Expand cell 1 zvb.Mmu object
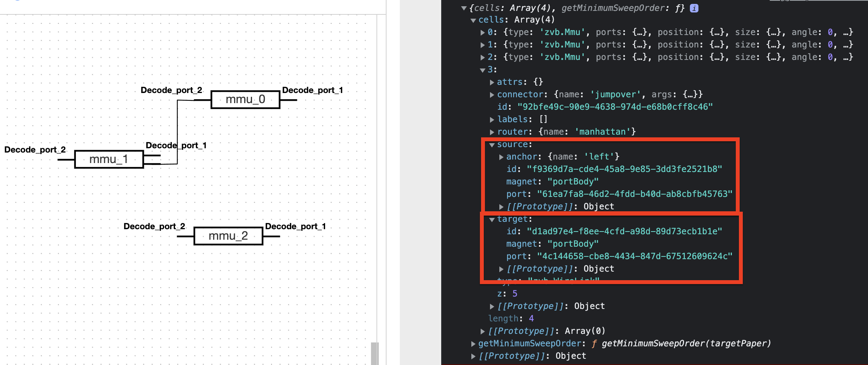The image size is (868, 365). click(x=482, y=44)
